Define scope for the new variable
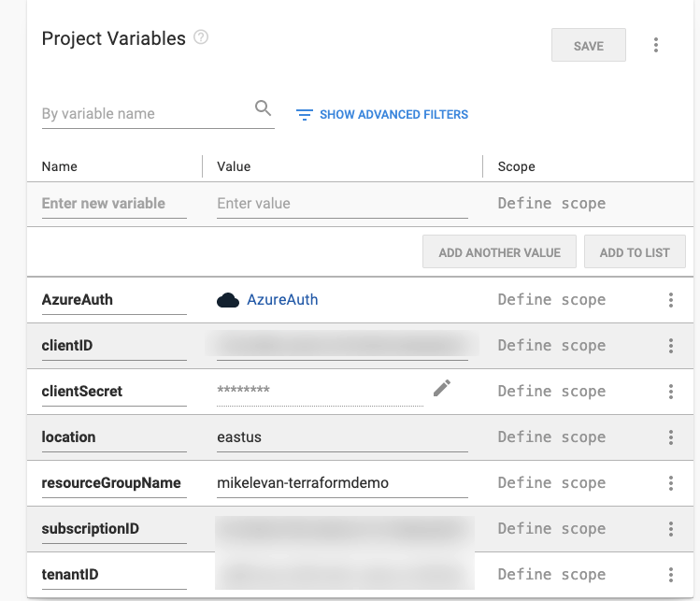 [x=551, y=204]
